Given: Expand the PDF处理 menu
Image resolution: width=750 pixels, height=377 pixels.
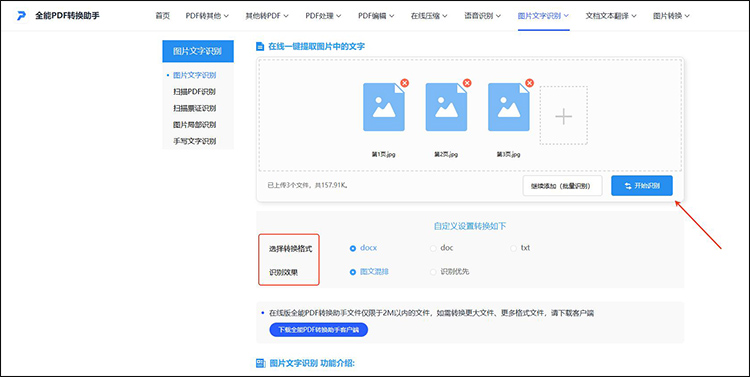Looking at the screenshot, I should click(x=323, y=16).
